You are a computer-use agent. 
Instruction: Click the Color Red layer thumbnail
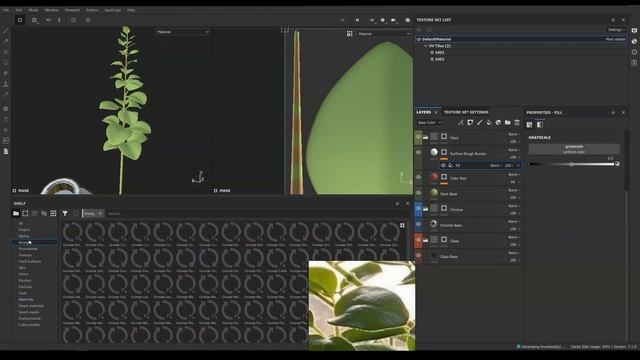click(433, 177)
